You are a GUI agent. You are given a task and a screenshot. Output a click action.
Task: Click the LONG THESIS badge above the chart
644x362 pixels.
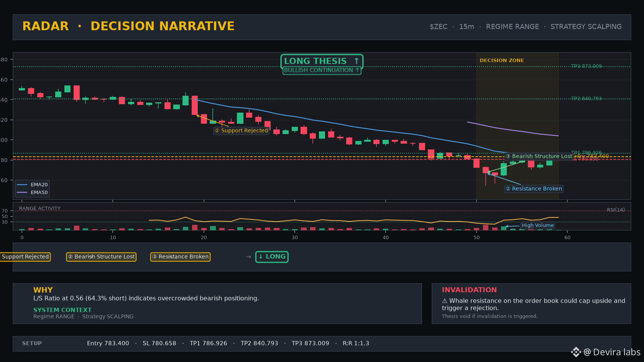click(x=322, y=61)
